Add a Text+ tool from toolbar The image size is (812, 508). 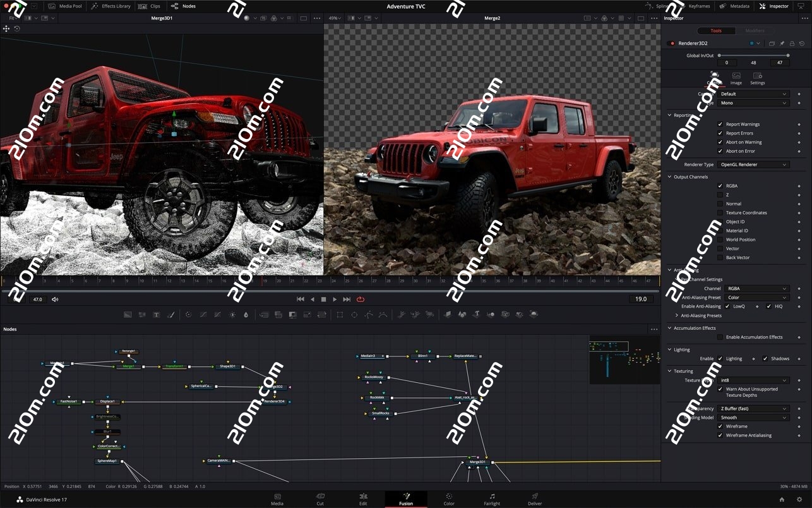point(156,314)
